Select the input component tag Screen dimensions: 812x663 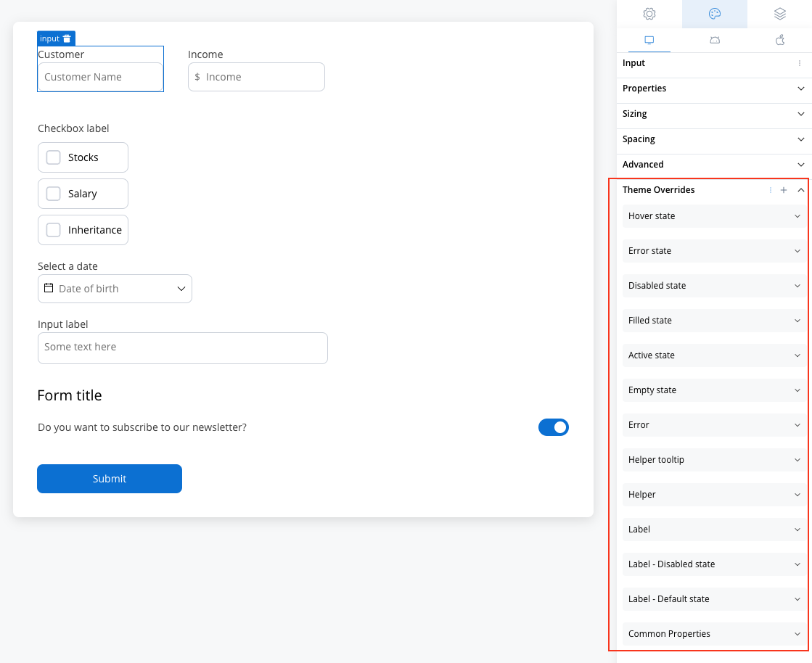[x=56, y=39]
